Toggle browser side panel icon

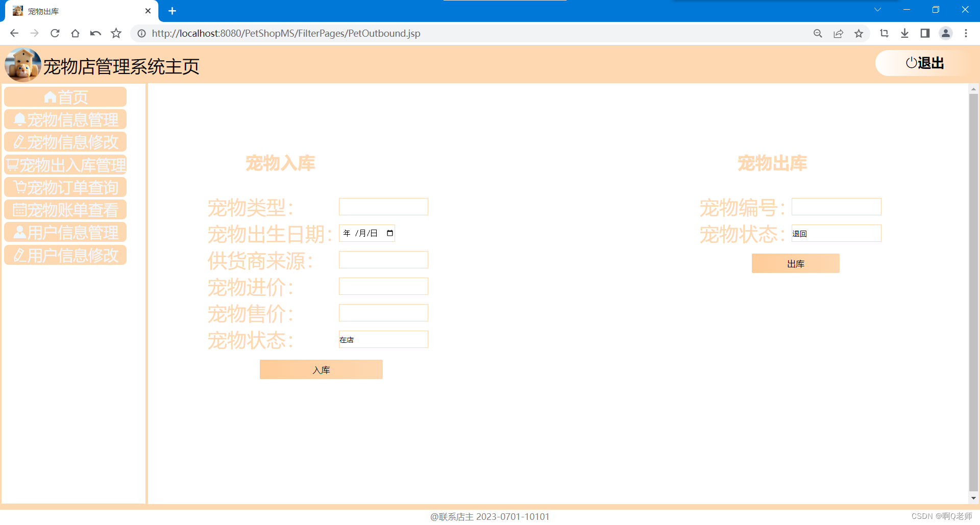(x=925, y=33)
